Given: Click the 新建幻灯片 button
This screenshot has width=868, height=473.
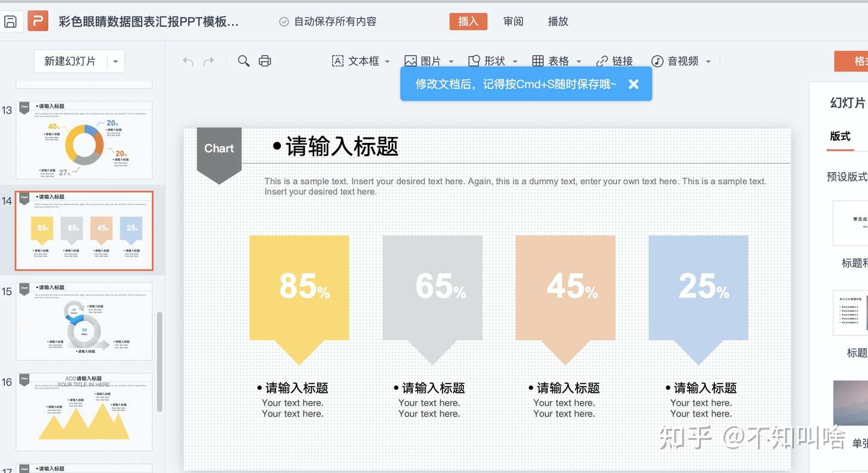Looking at the screenshot, I should 70,62.
